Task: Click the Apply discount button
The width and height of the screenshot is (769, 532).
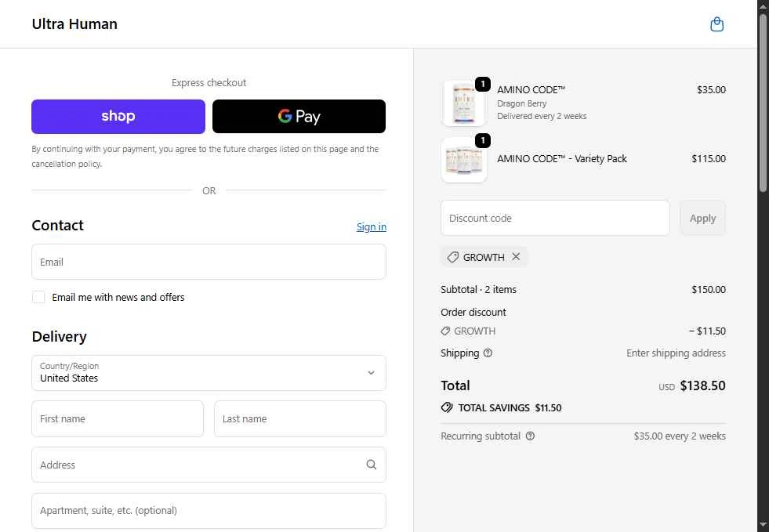Action: tap(702, 218)
